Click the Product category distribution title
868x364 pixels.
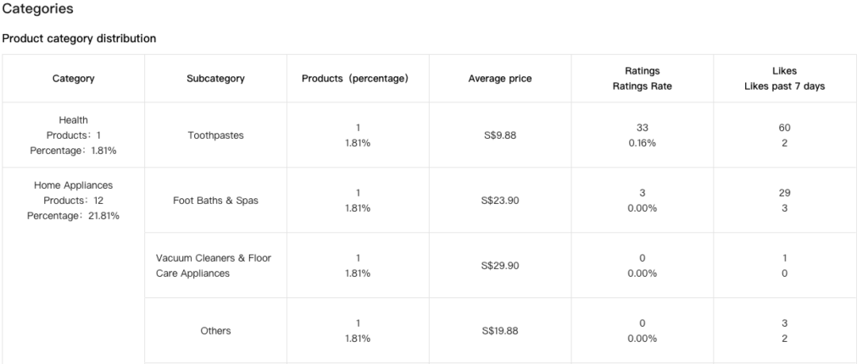[79, 39]
